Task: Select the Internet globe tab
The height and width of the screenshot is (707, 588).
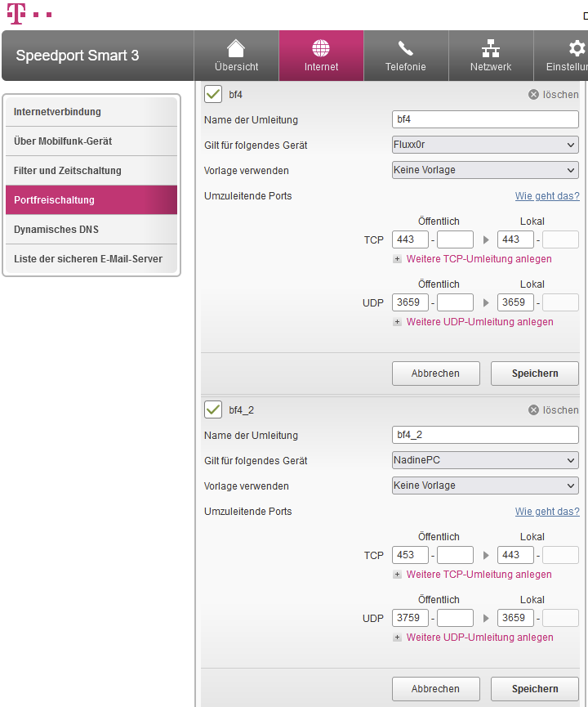Action: (x=321, y=56)
